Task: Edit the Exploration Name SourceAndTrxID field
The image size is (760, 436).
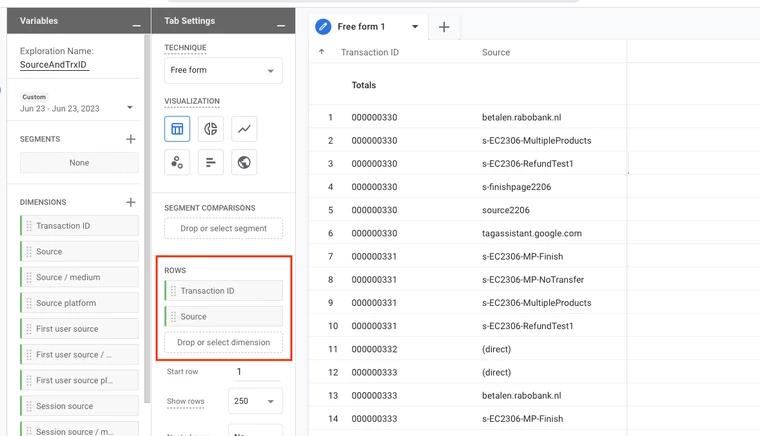Action: (x=54, y=65)
